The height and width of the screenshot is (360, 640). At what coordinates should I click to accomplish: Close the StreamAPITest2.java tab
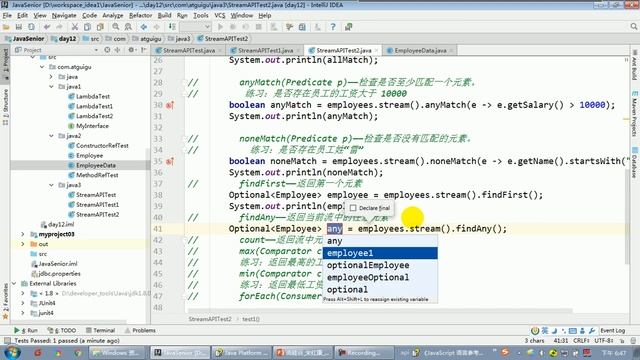[376, 51]
